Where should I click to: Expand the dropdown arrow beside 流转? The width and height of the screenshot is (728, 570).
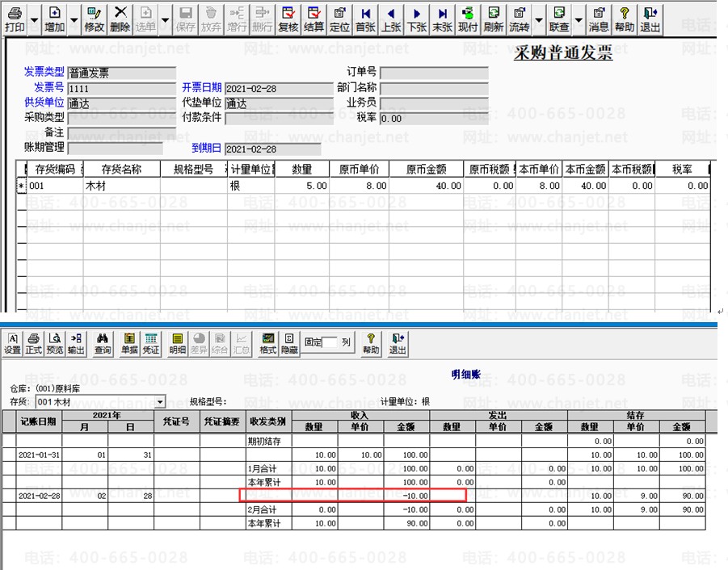539,20
